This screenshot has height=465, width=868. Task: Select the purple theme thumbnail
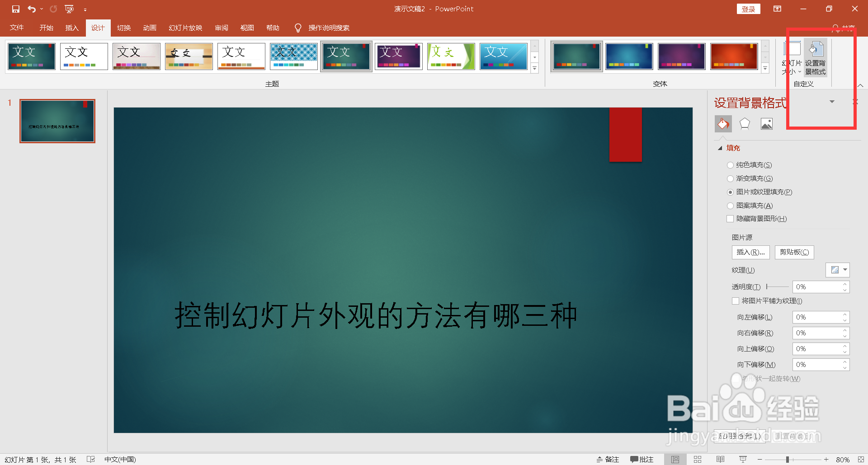pos(399,56)
